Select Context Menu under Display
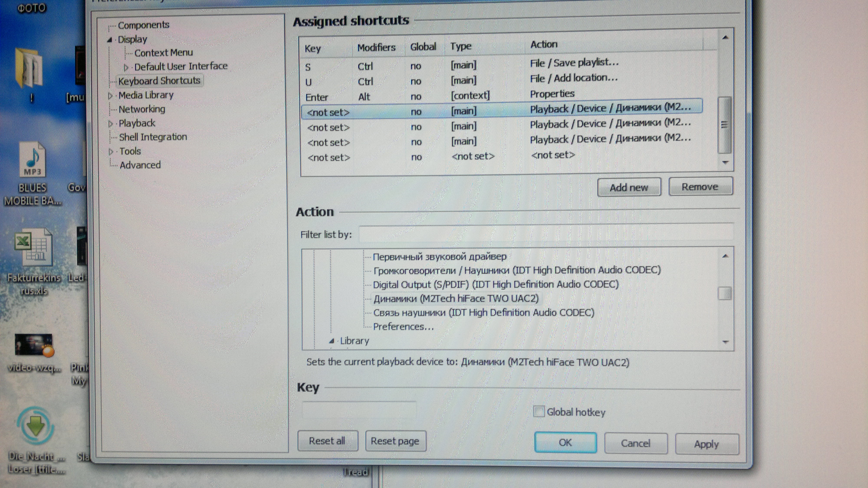This screenshot has height=488, width=868. click(163, 53)
